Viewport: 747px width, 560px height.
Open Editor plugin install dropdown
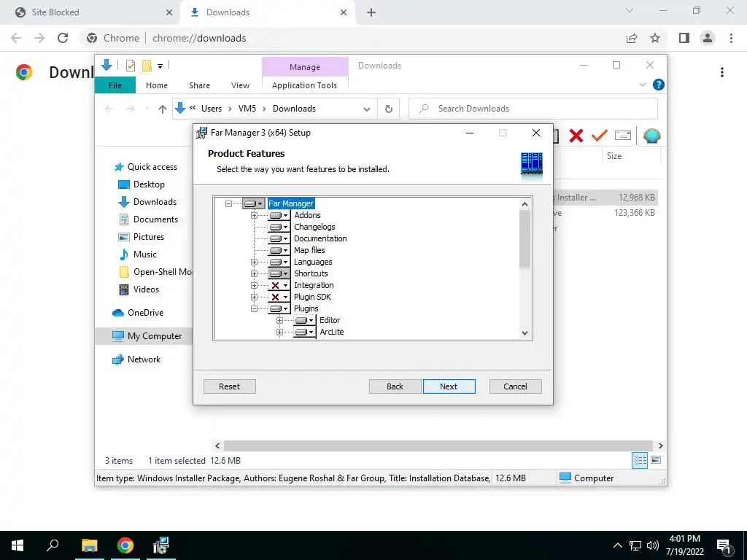click(x=305, y=321)
